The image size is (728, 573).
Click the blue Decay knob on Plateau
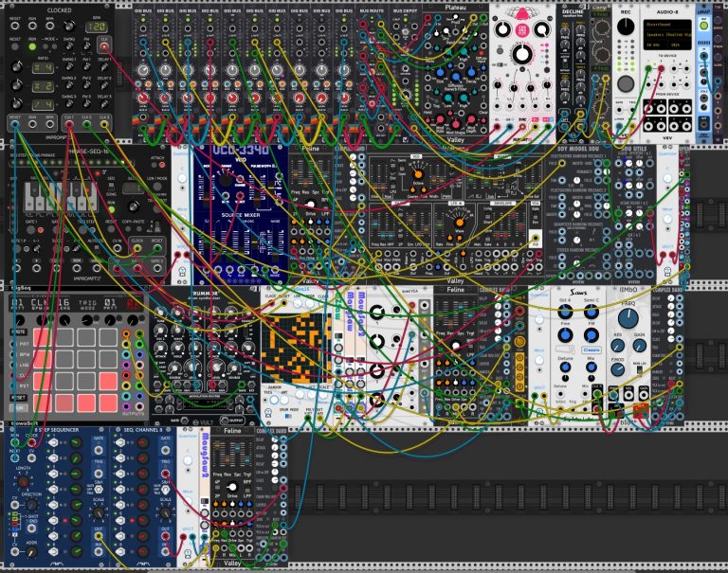pyautogui.click(x=471, y=72)
